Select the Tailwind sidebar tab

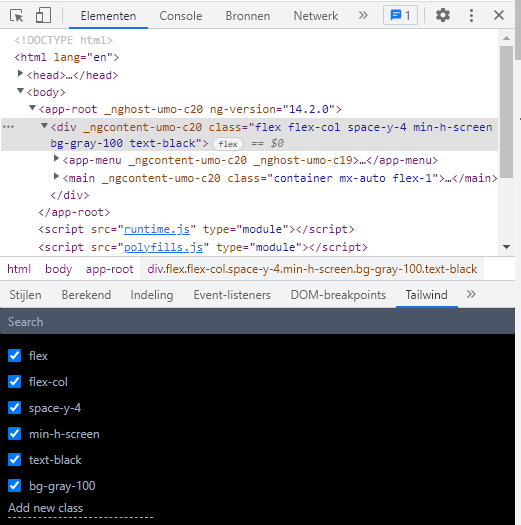click(427, 295)
